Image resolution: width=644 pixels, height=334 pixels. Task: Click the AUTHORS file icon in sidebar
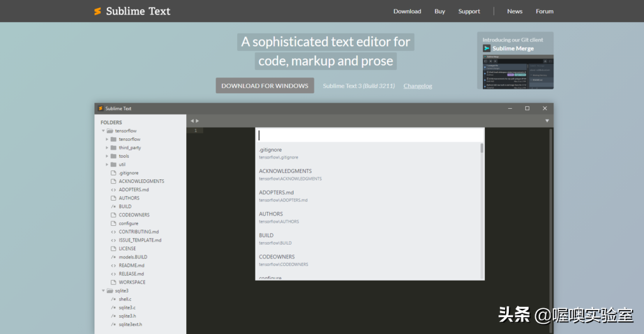click(x=113, y=198)
